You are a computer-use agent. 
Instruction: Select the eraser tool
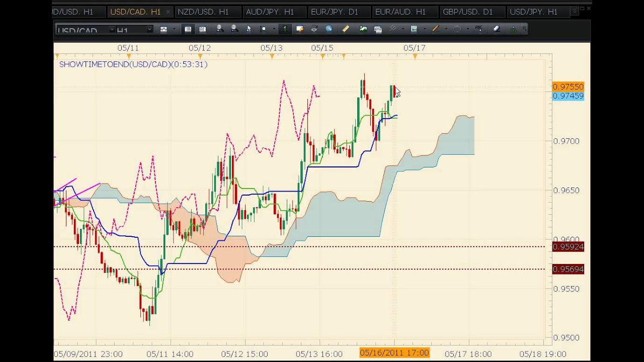(x=497, y=29)
